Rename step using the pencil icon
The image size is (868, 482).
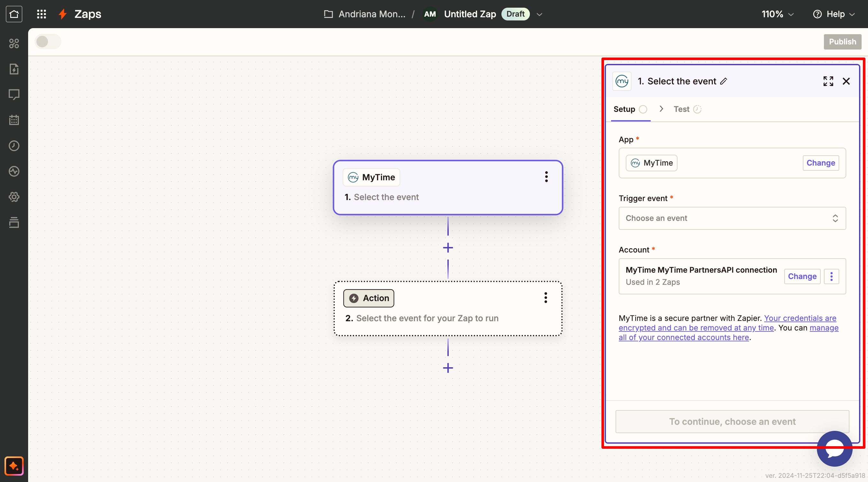tap(724, 81)
